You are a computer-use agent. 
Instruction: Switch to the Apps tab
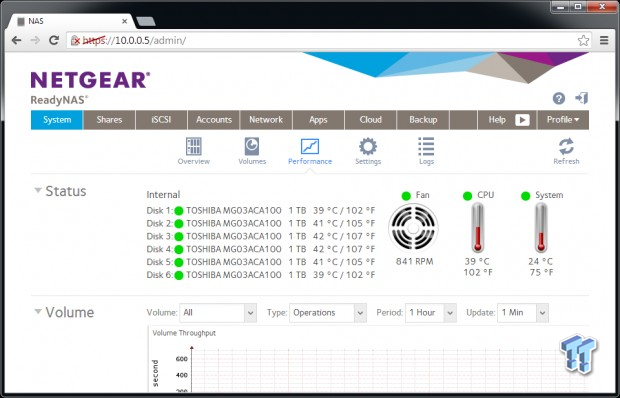[x=318, y=120]
